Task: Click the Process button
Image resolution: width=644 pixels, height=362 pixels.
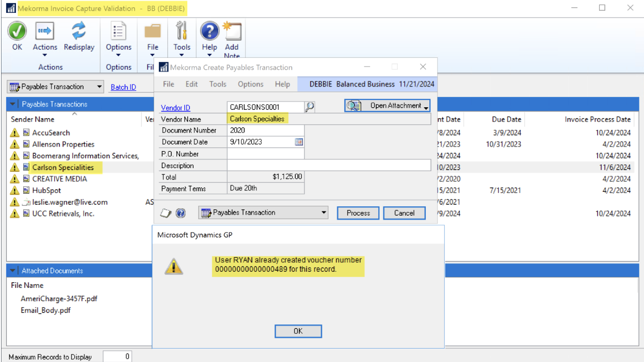Action: [358, 213]
